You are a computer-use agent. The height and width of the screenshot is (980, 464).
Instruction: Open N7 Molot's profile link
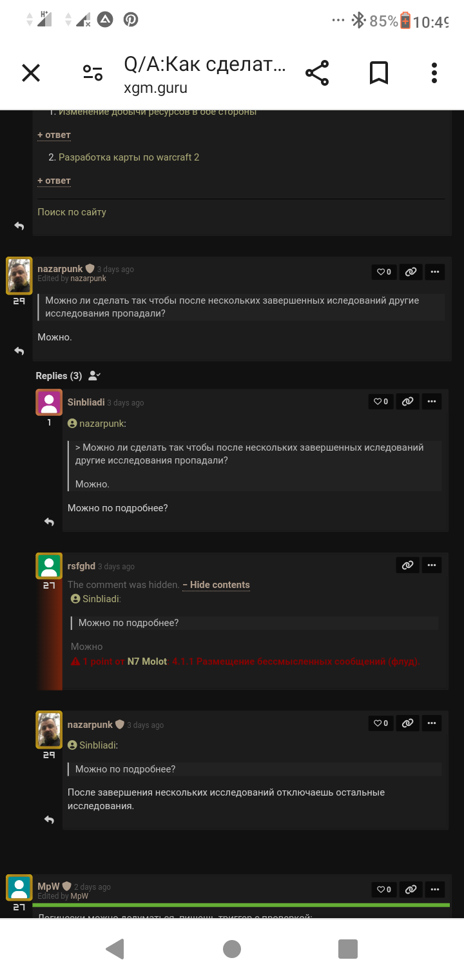pos(147,661)
